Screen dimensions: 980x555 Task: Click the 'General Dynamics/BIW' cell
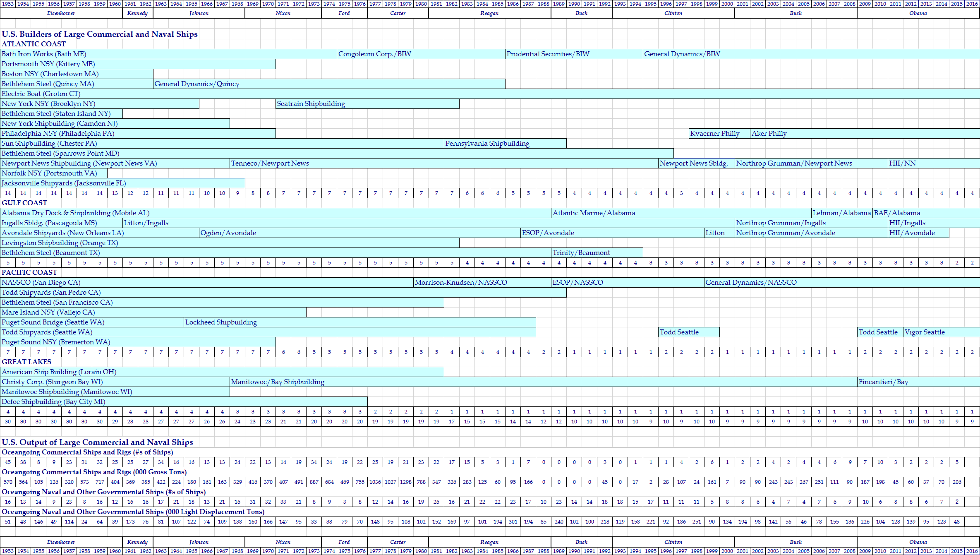click(x=812, y=54)
